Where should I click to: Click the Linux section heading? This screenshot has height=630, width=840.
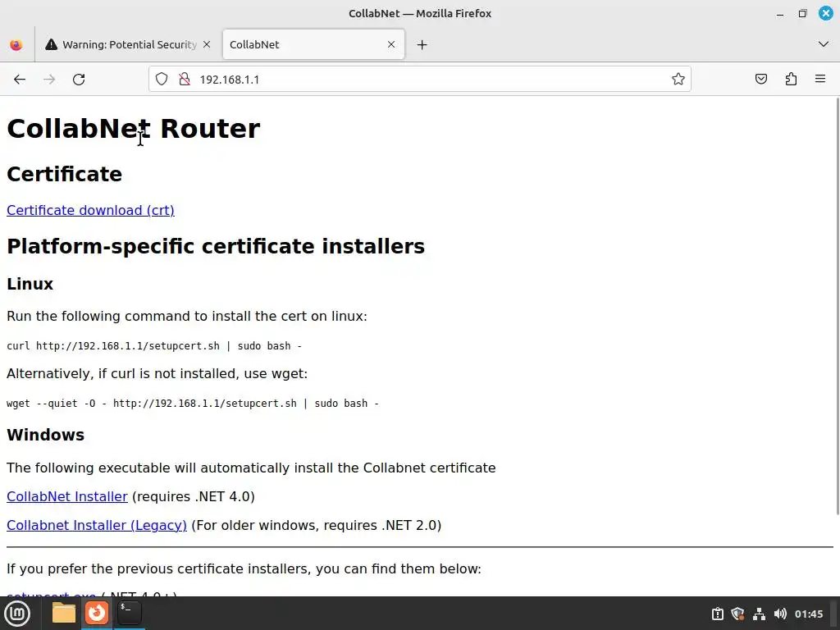tap(30, 284)
